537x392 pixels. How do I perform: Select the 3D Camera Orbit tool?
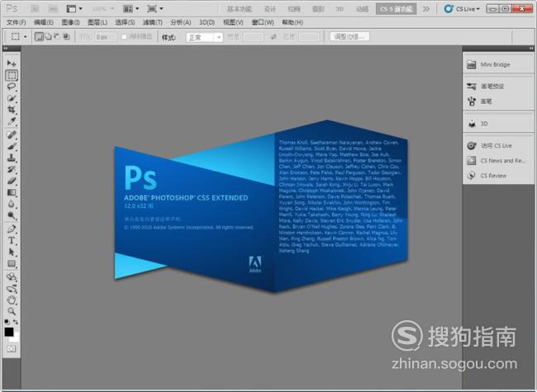tap(12, 288)
